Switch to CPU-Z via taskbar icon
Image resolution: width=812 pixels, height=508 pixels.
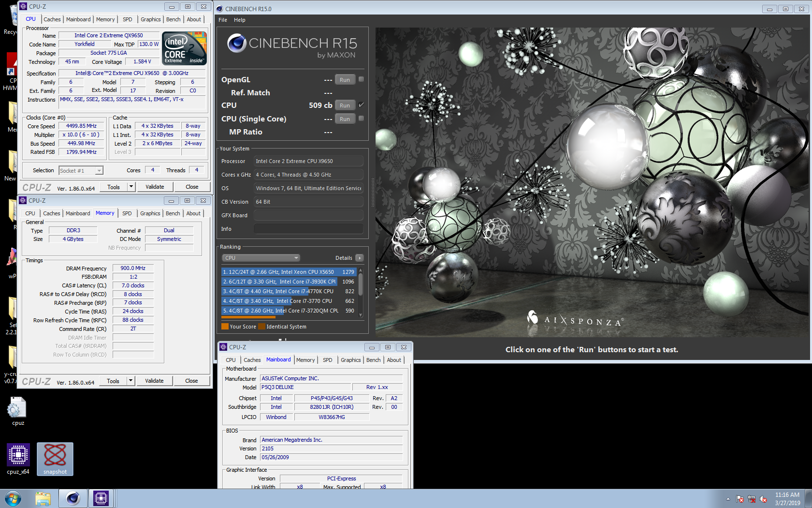pyautogui.click(x=101, y=499)
